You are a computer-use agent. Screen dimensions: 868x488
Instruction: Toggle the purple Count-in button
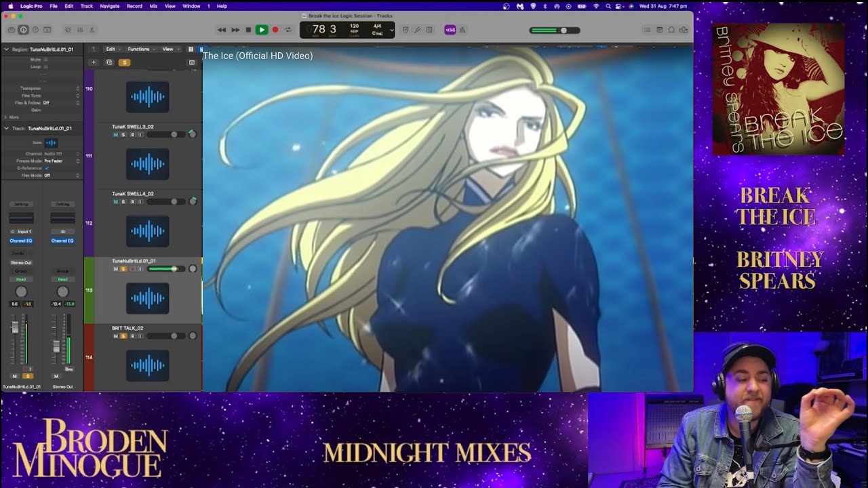[x=450, y=30]
